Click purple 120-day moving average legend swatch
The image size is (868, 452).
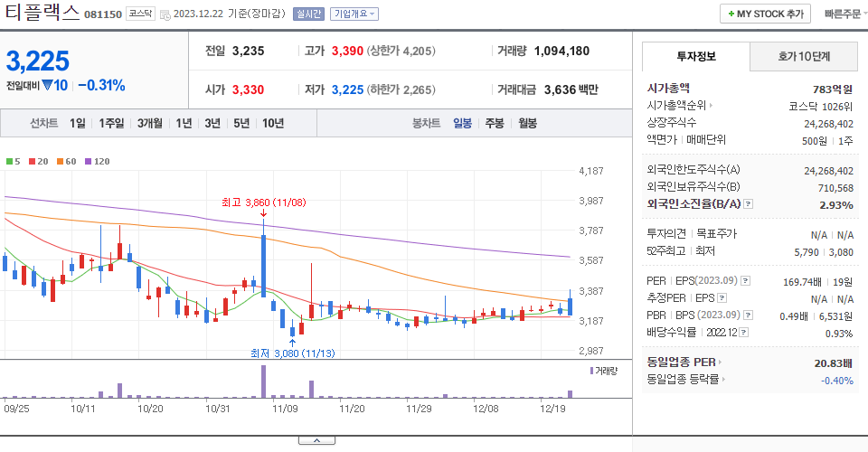point(88,162)
